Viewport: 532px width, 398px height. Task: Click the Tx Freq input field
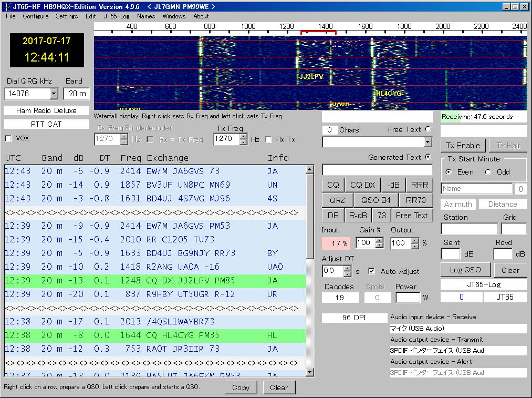[x=227, y=139]
